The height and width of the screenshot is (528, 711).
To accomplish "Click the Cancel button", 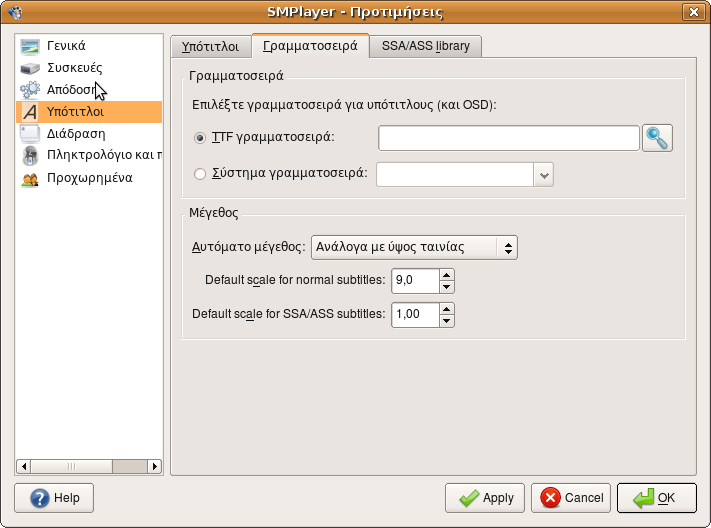I will (x=571, y=498).
